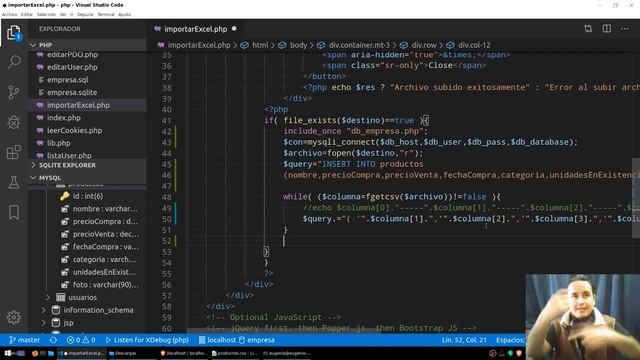Select the importarExcel.php editor tab
This screenshot has width=640, height=360.
click(195, 29)
